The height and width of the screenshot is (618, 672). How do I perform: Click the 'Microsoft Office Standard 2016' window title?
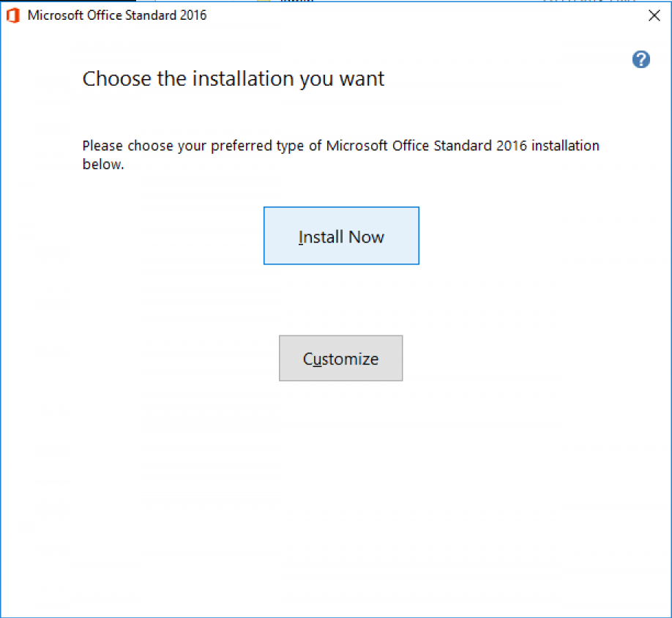click(117, 15)
